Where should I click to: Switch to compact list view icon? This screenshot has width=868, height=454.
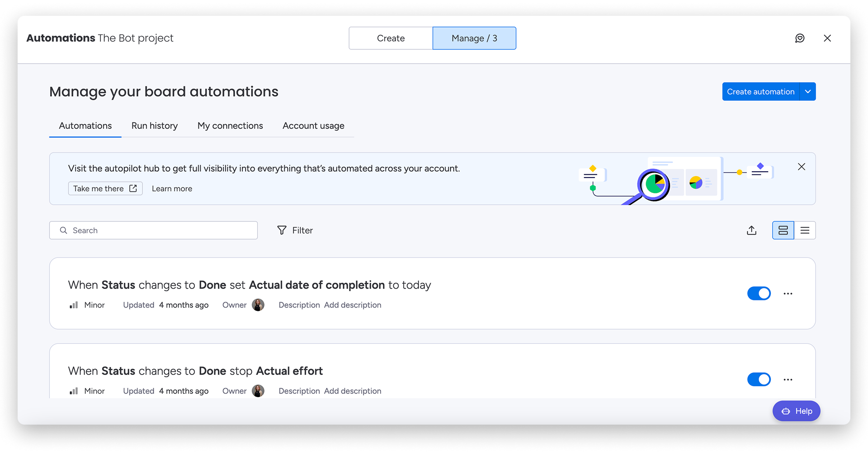pos(805,230)
